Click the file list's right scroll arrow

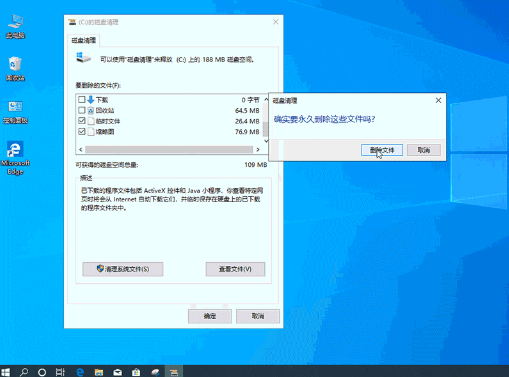tap(258, 150)
